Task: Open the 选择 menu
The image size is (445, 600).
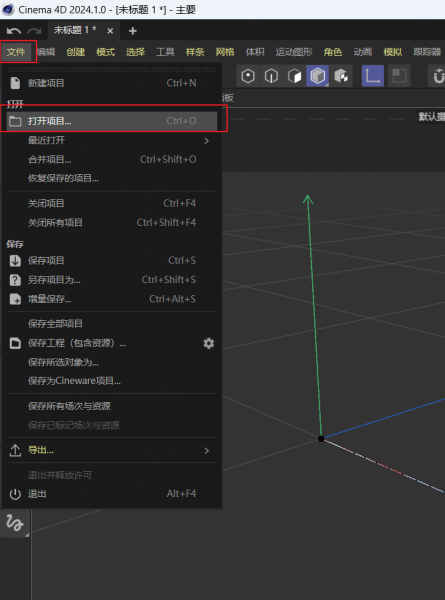Action: [x=135, y=52]
